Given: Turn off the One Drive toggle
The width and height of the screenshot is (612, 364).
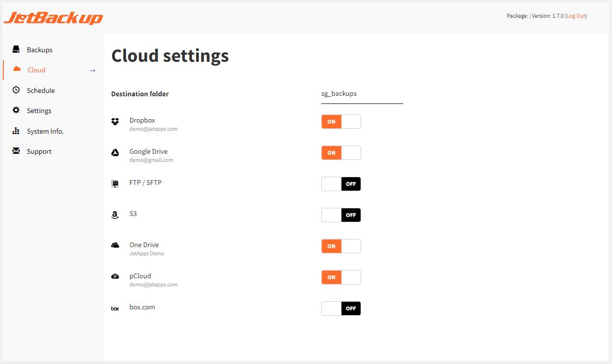Looking at the screenshot, I should point(341,246).
